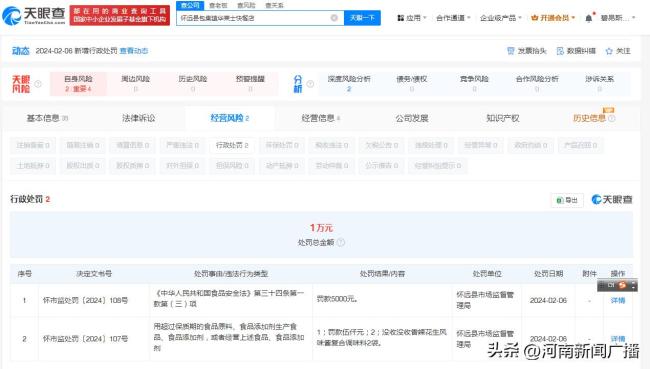The width and height of the screenshot is (650, 369).
Task: Select the 查风险 search tab
Action: coord(246,5)
